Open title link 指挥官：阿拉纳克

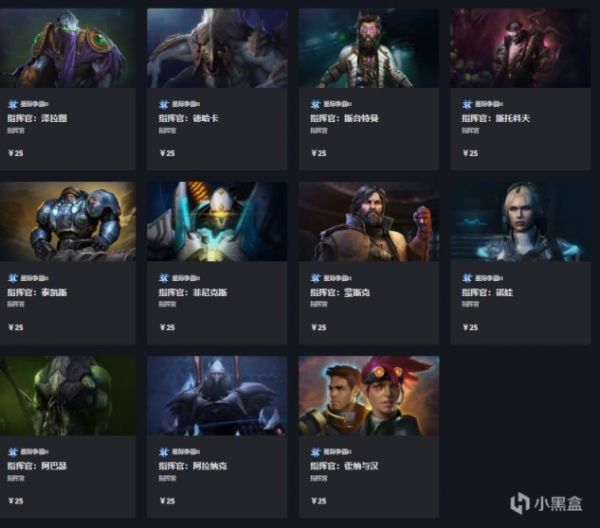(193, 466)
